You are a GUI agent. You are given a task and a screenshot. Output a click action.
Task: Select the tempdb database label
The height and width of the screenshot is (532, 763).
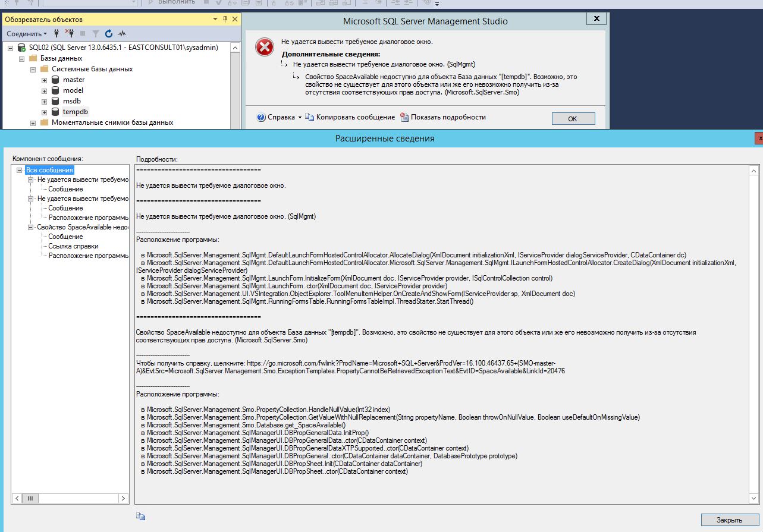click(76, 112)
